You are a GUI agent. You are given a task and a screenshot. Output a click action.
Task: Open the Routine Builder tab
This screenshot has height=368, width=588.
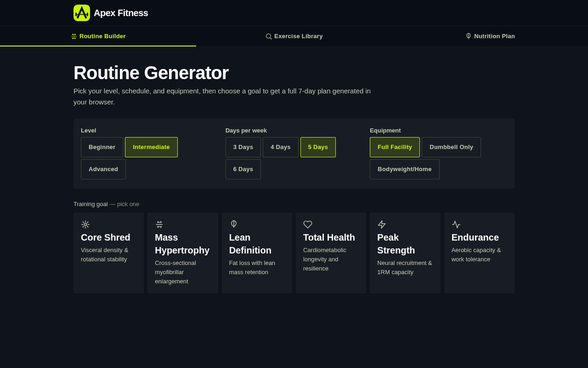(98, 36)
